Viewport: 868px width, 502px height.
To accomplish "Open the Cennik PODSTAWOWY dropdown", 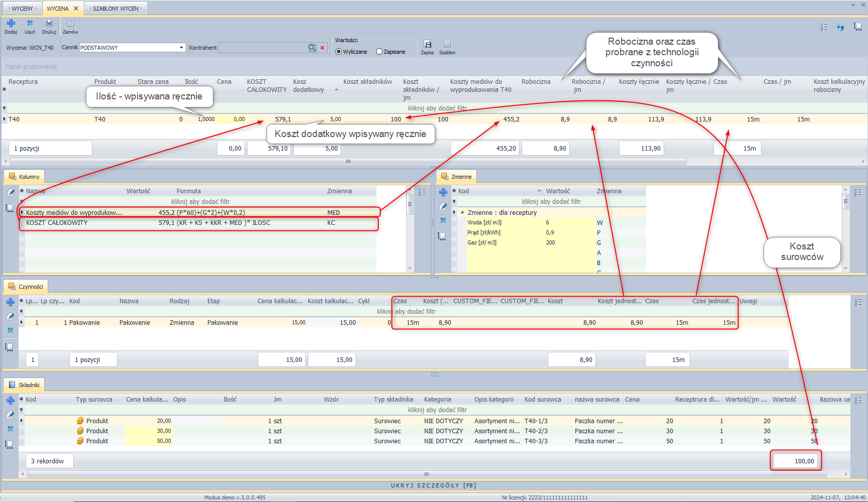I will (181, 48).
